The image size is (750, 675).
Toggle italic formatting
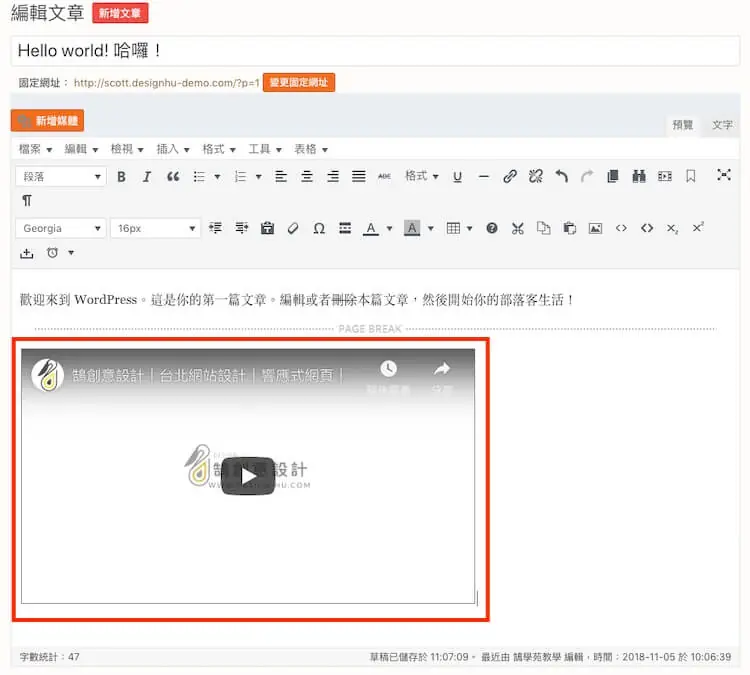click(147, 177)
